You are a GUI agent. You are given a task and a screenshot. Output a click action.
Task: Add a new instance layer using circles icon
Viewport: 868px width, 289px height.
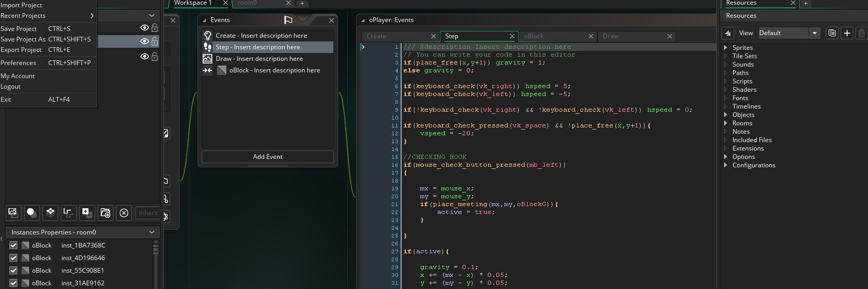32,212
